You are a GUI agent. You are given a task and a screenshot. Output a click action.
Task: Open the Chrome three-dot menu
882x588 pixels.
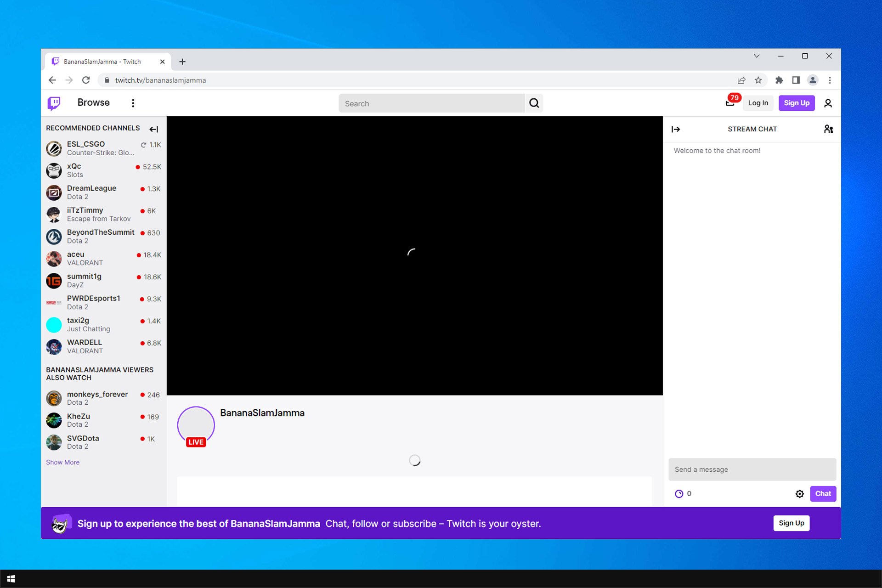(x=830, y=80)
